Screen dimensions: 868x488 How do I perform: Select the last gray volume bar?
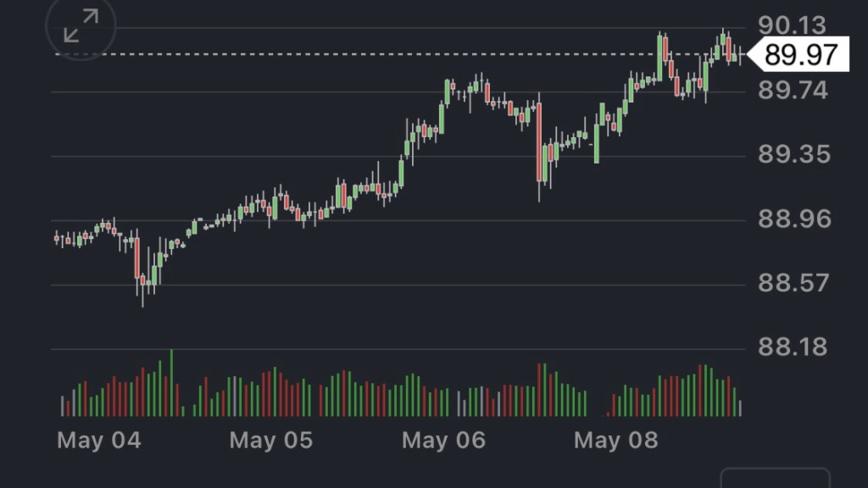pyautogui.click(x=740, y=408)
